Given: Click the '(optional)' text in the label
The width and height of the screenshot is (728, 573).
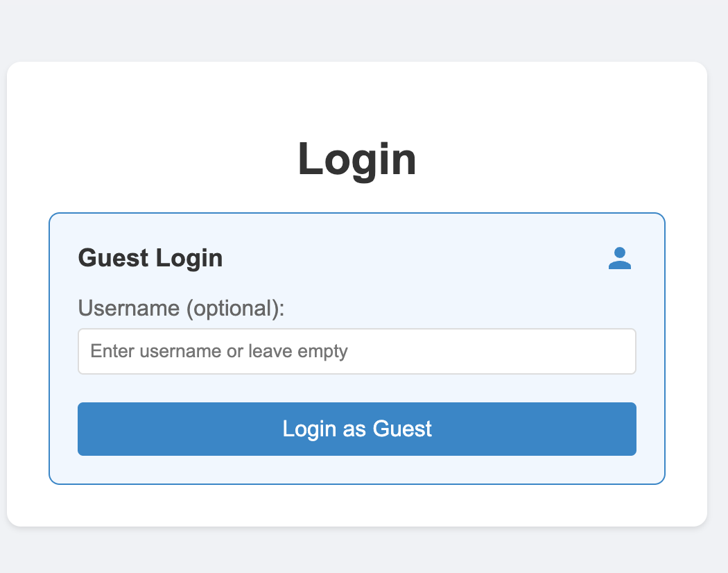Looking at the screenshot, I should coord(233,309).
